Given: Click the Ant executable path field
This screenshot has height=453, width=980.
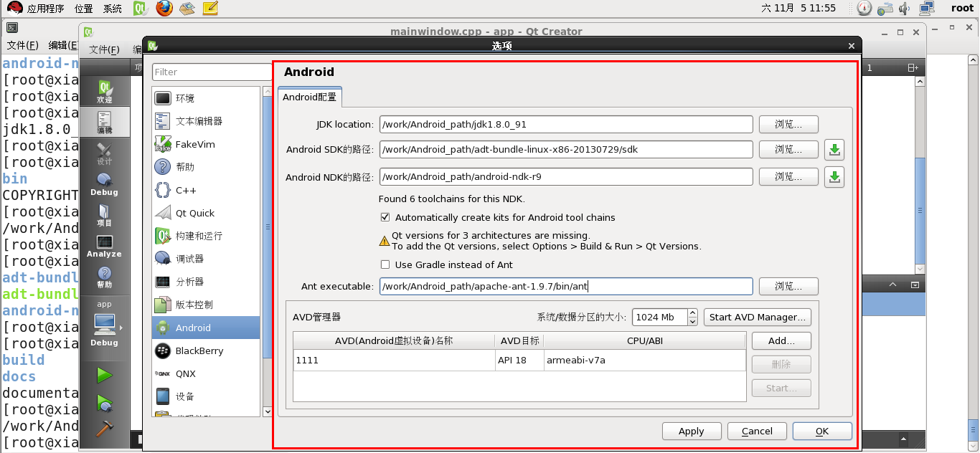Looking at the screenshot, I should click(x=566, y=286).
